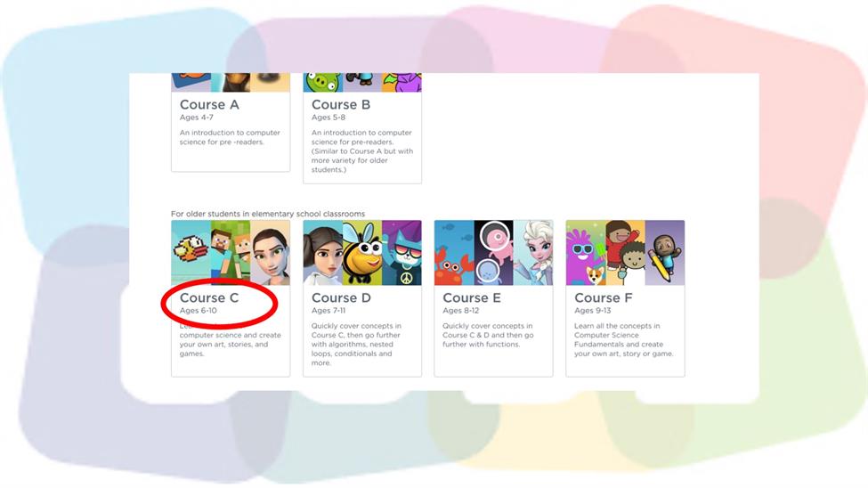Select the purple monster with sunglasses image
The width and height of the screenshot is (868, 488).
586,253
